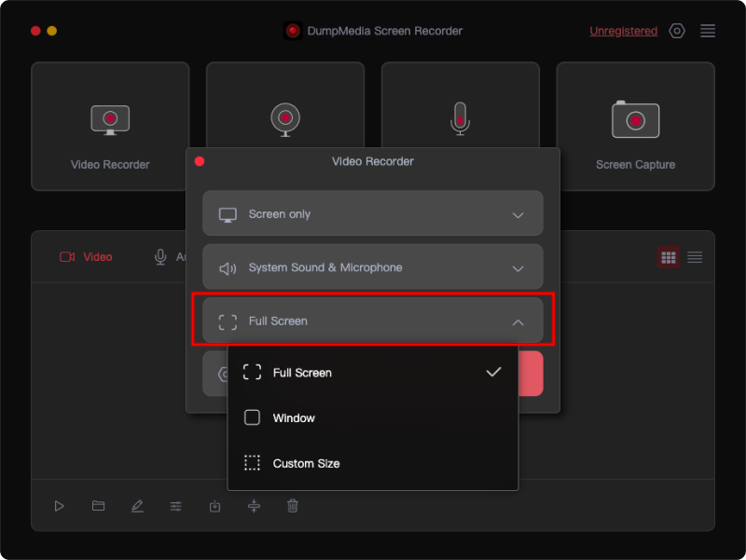This screenshot has width=746, height=560.
Task: Click the partially hidden settings button in dialog
Action: [215, 373]
